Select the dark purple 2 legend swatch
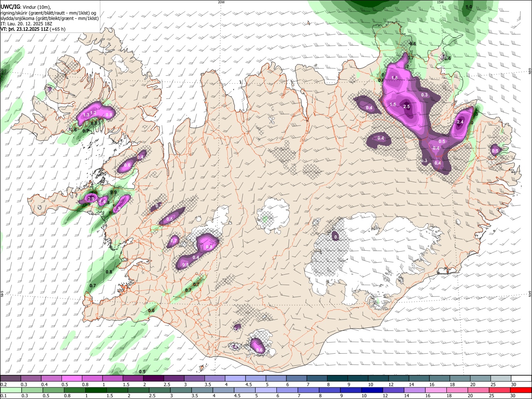Image resolution: width=532 pixels, height=399 pixels. click(x=153, y=378)
